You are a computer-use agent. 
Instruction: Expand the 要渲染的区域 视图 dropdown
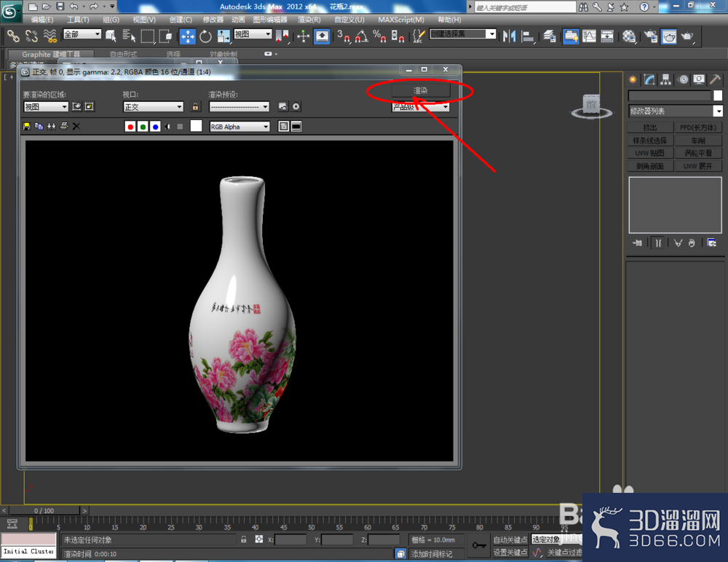(46, 107)
